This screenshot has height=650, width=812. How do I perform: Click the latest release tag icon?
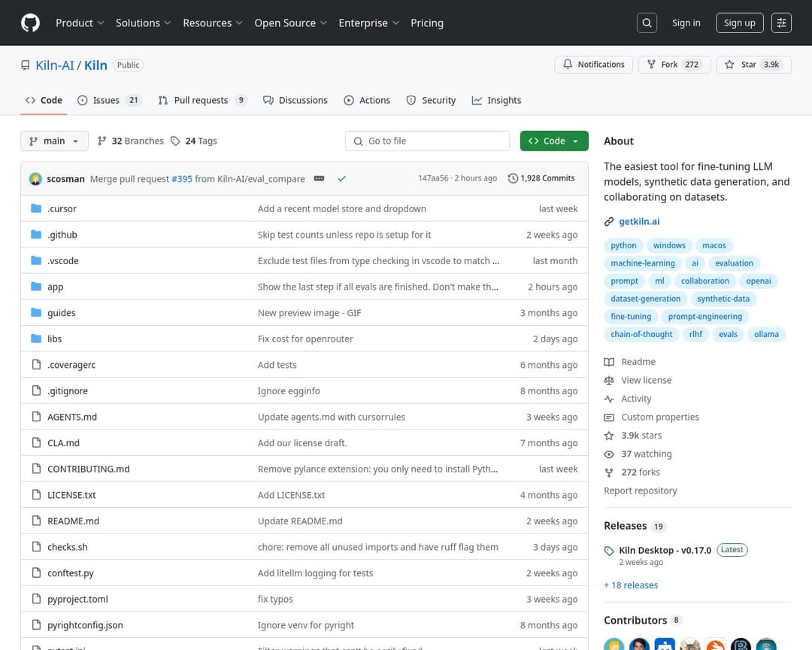pos(609,551)
